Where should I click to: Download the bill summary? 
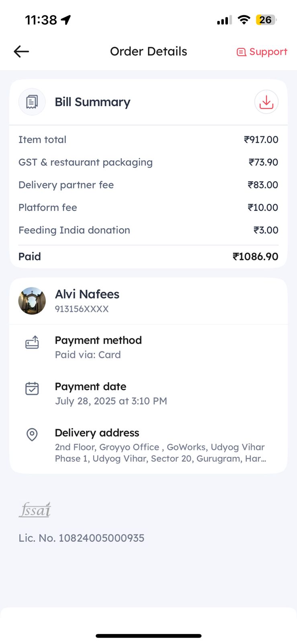pyautogui.click(x=266, y=102)
